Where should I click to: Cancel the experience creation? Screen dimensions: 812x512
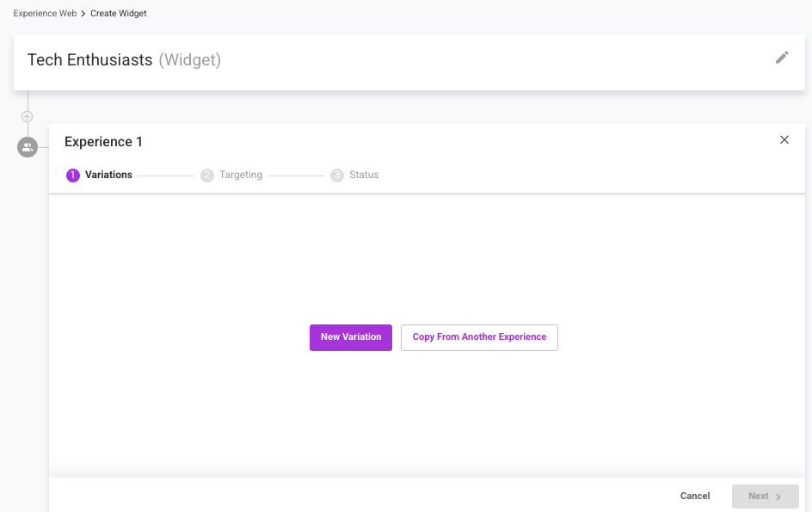pyautogui.click(x=694, y=496)
